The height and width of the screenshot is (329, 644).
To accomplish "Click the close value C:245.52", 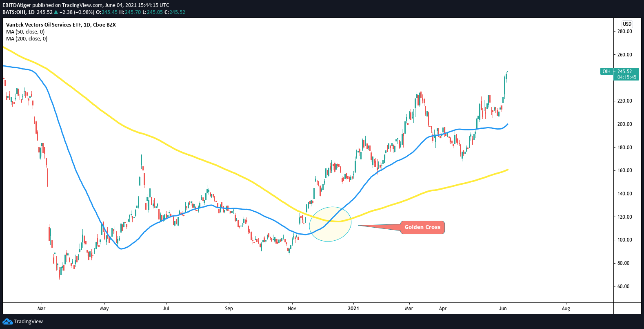I will coord(175,12).
